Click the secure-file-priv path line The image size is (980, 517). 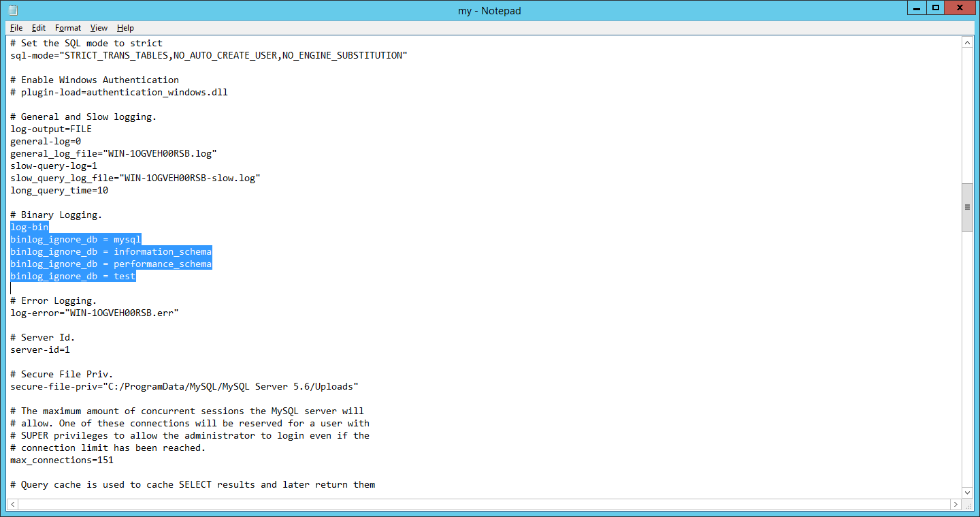click(184, 386)
